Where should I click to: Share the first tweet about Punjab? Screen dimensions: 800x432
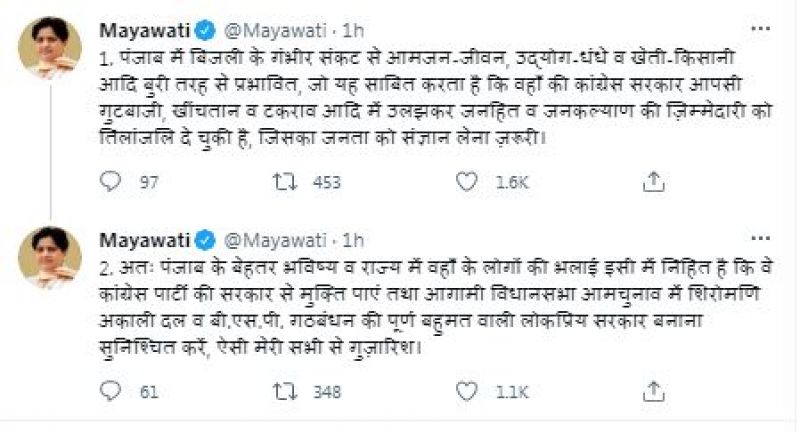click(652, 182)
